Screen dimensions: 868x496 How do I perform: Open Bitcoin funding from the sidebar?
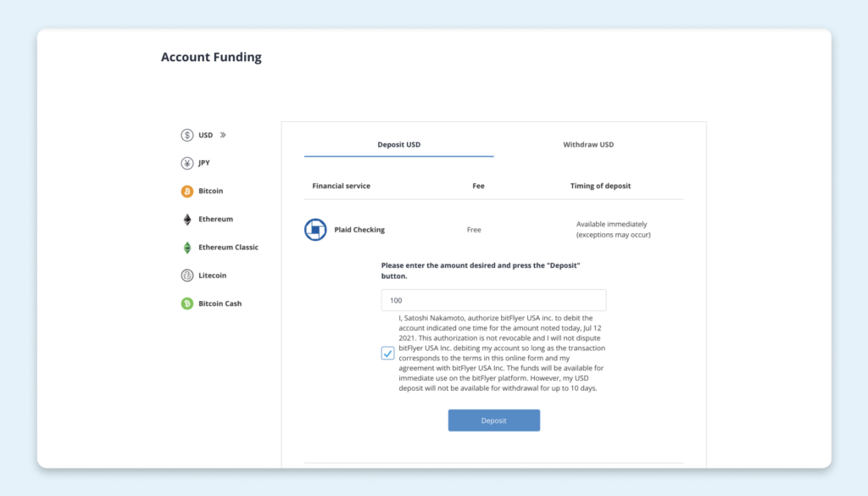click(211, 191)
